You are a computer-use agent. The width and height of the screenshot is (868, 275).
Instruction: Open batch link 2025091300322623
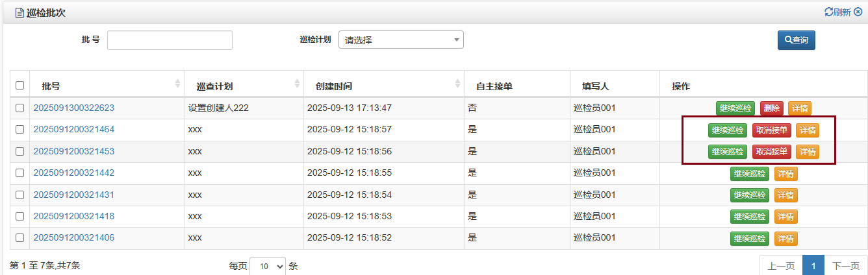pyautogui.click(x=73, y=108)
